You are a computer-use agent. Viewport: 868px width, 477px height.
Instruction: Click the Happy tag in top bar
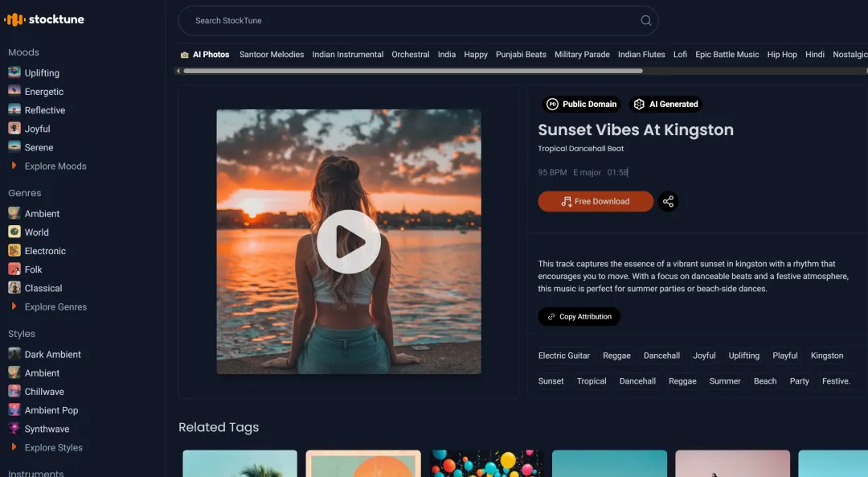click(476, 54)
